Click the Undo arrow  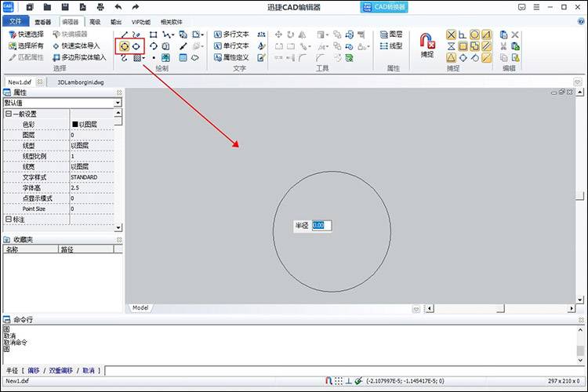coord(118,7)
